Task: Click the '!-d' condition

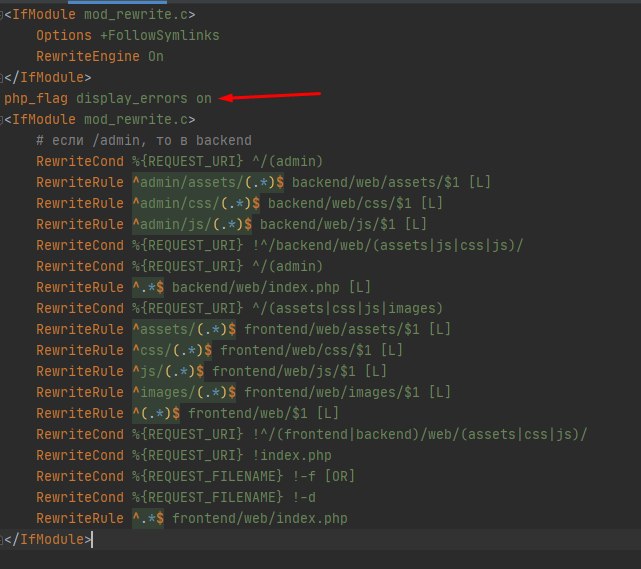Action: click(304, 497)
